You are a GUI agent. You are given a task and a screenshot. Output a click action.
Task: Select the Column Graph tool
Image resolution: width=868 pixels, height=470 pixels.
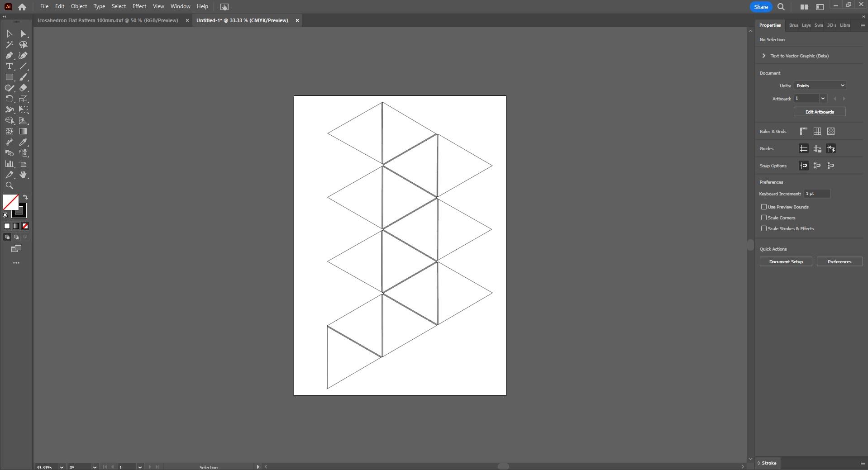(9, 164)
